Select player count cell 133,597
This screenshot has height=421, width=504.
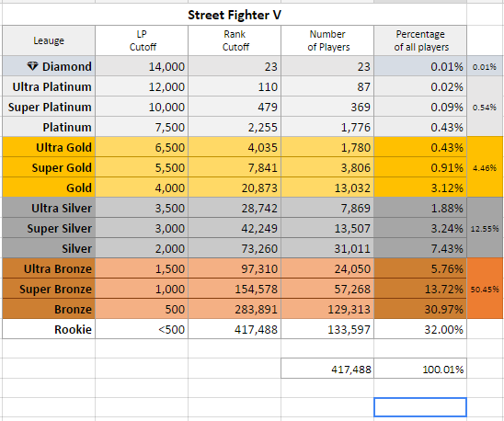327,329
